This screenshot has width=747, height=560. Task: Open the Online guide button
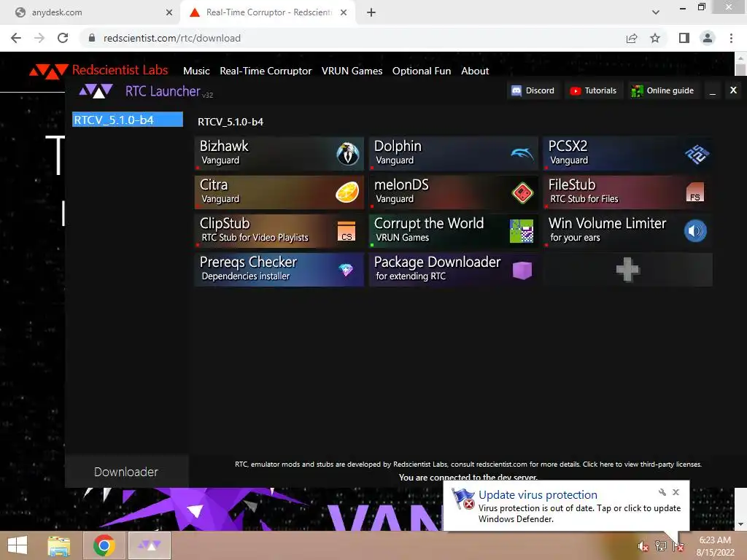[x=663, y=90]
